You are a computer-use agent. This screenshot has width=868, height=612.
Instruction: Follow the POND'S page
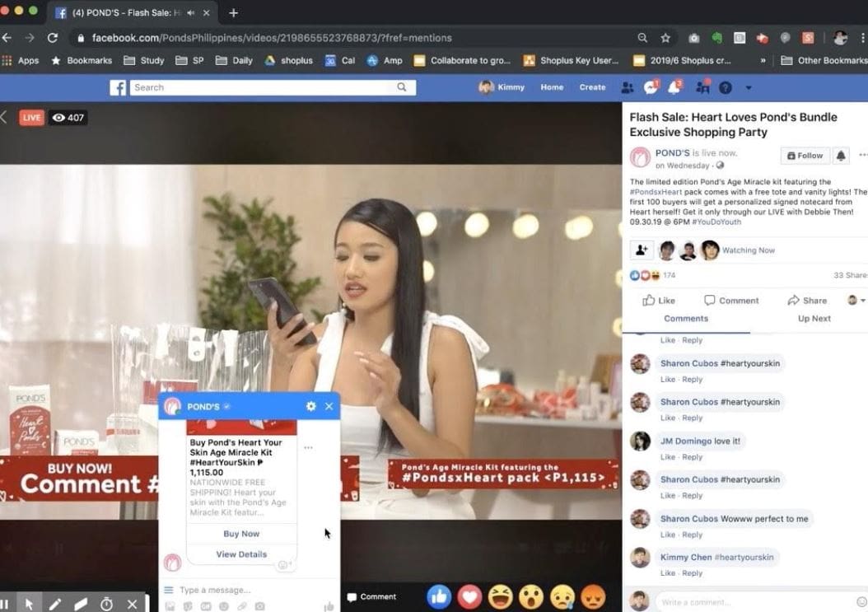pyautogui.click(x=805, y=156)
